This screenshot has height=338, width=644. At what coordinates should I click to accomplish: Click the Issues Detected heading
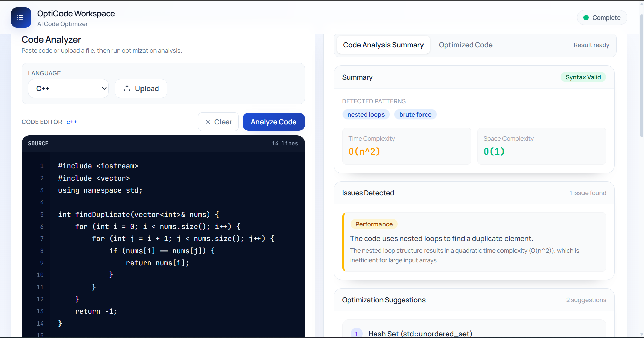click(x=368, y=193)
